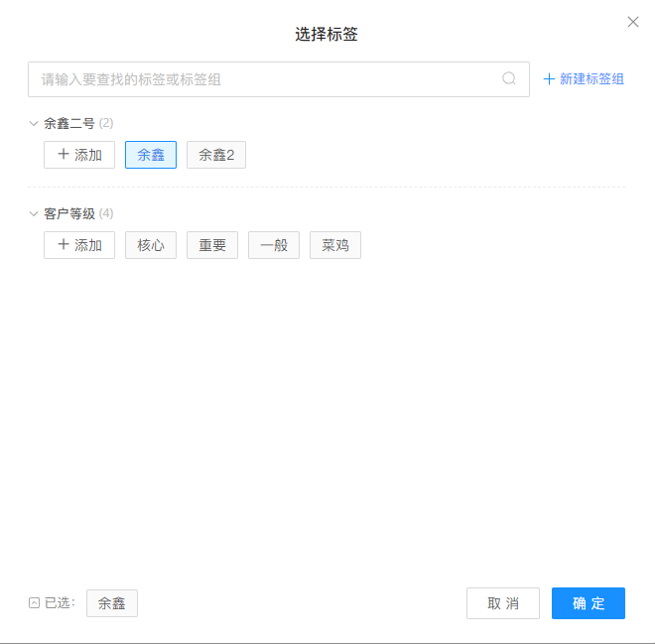Select the 核心 tag

coord(151,245)
